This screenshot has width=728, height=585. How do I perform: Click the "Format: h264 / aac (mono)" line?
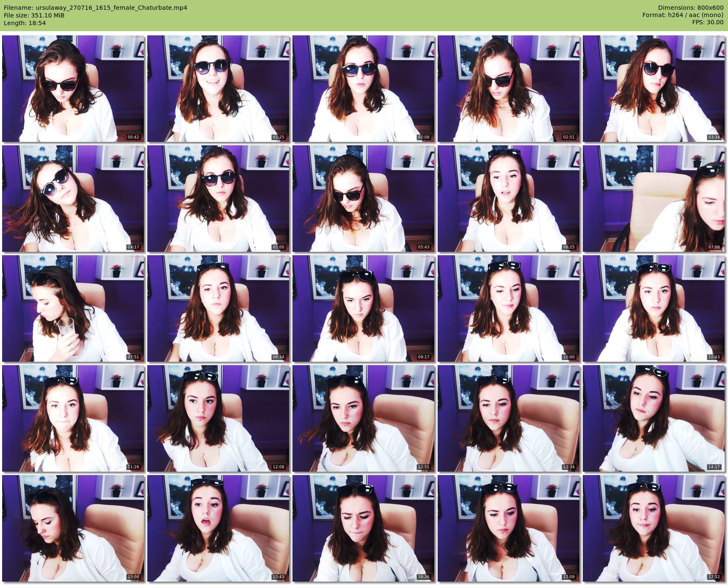click(683, 15)
